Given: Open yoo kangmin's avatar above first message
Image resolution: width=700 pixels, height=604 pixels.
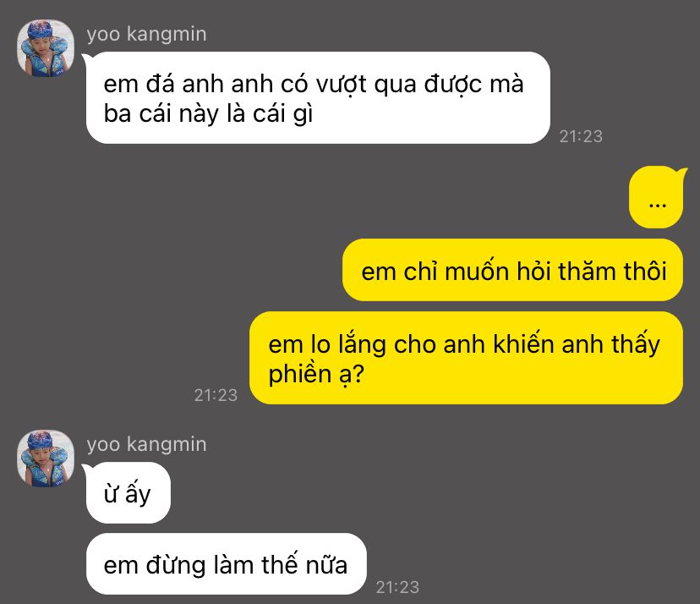Looking at the screenshot, I should (x=46, y=48).
